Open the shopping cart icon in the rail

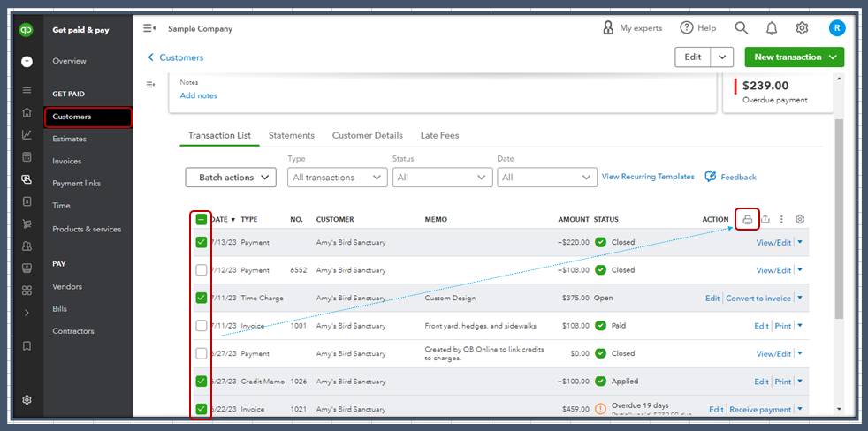[x=27, y=223]
